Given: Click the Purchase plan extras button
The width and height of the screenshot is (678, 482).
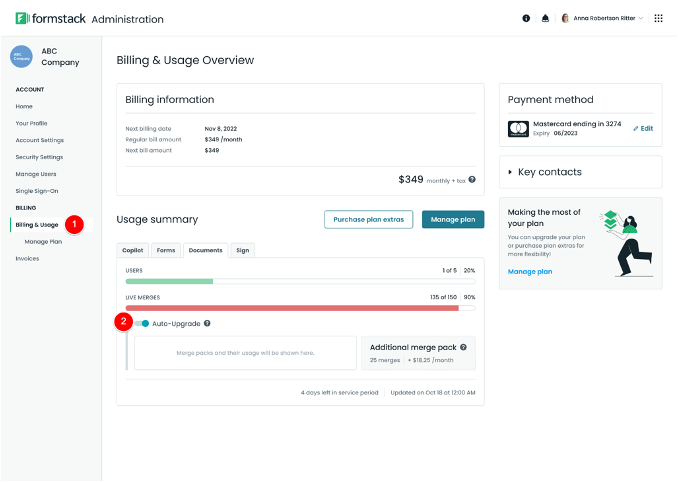Looking at the screenshot, I should pyautogui.click(x=368, y=219).
